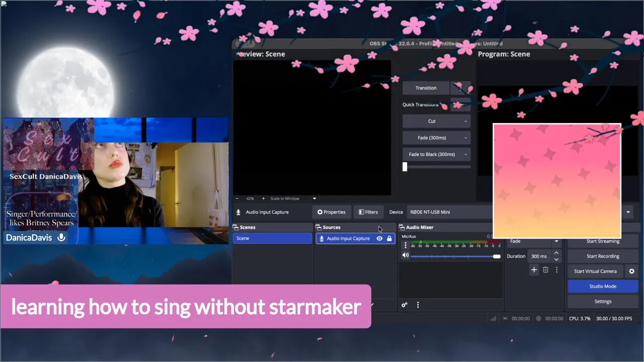Viewport: 644px width, 362px height.
Task: Open source Filters
Action: coord(368,212)
